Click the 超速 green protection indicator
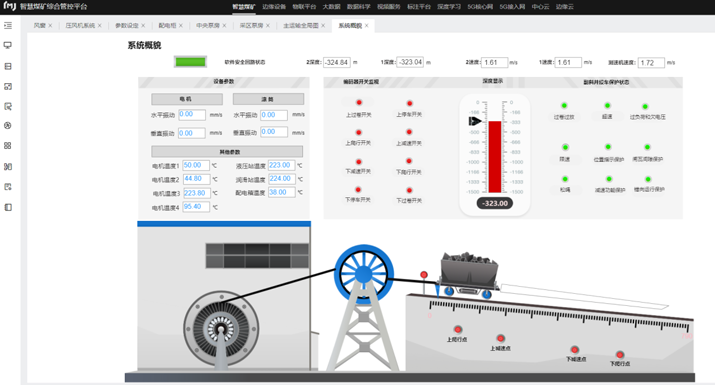The image size is (715, 385). click(x=607, y=106)
